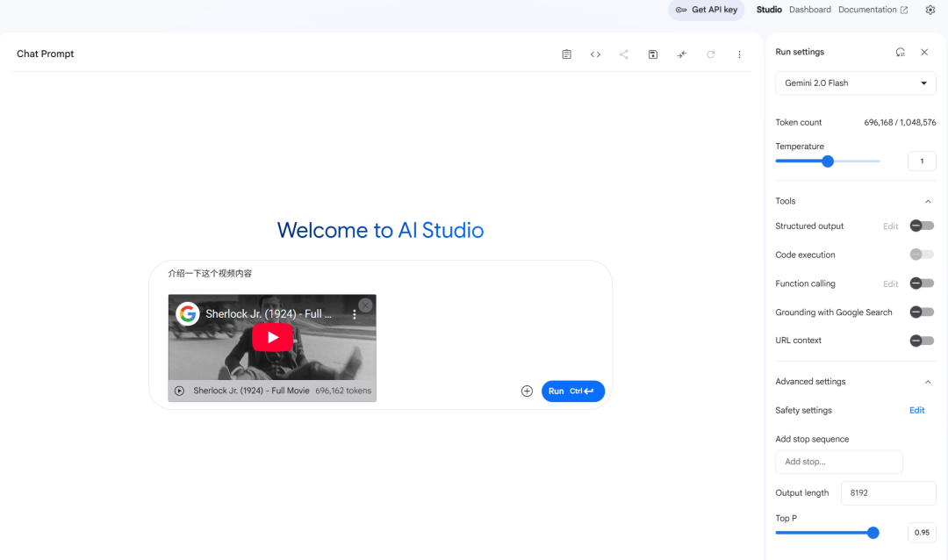Screen dimensions: 948x560
Task: Collapse the Tools section
Action: [928, 201]
